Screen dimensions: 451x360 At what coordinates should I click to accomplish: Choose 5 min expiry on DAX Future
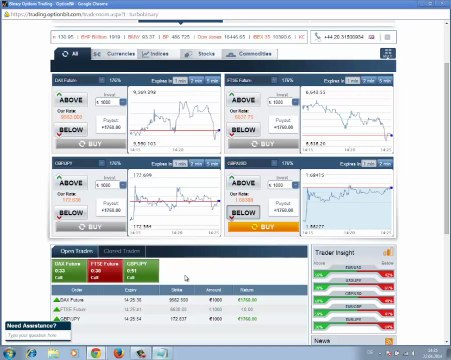[212, 80]
